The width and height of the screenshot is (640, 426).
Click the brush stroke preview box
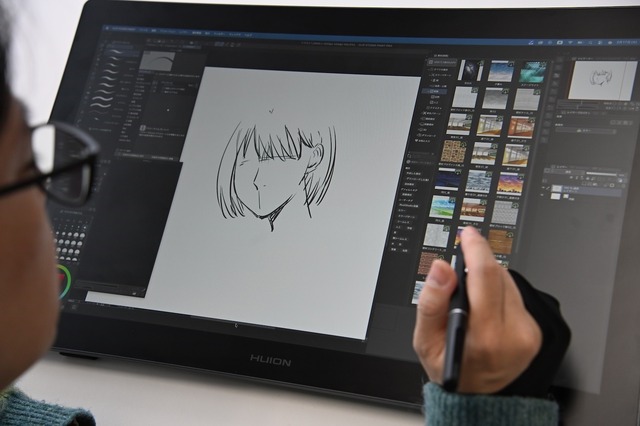(158, 61)
